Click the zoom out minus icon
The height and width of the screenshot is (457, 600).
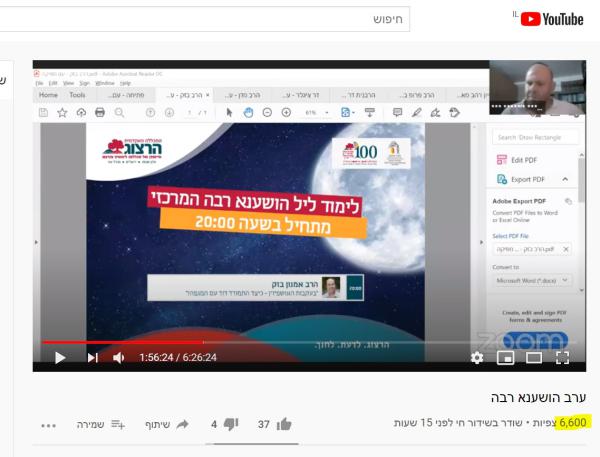(267, 113)
